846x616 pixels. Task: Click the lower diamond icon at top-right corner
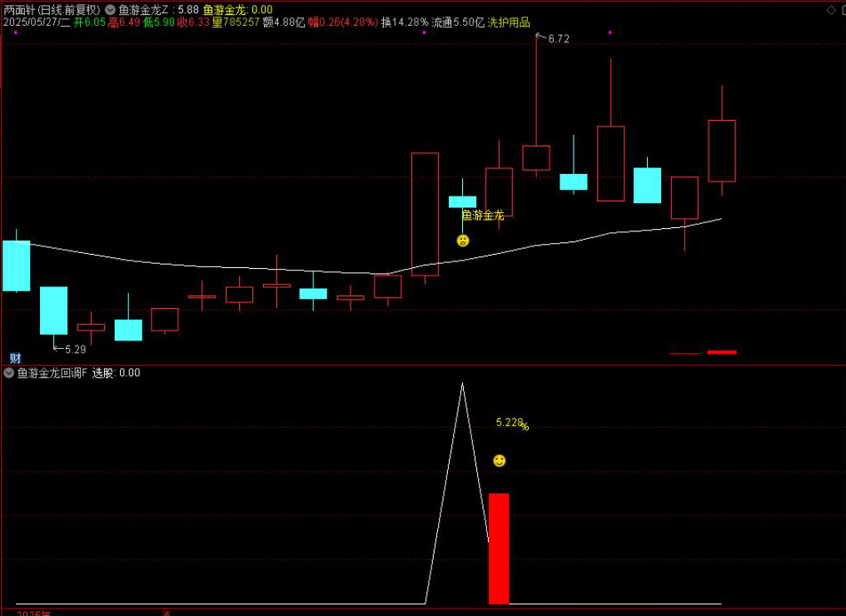(832, 22)
